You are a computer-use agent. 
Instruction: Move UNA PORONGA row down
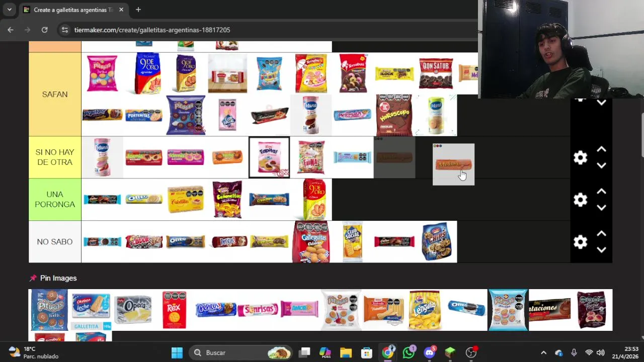tap(601, 208)
